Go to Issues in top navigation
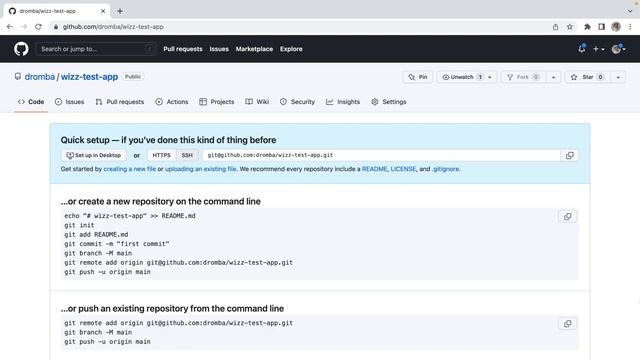The width and height of the screenshot is (640, 360). pyautogui.click(x=219, y=49)
